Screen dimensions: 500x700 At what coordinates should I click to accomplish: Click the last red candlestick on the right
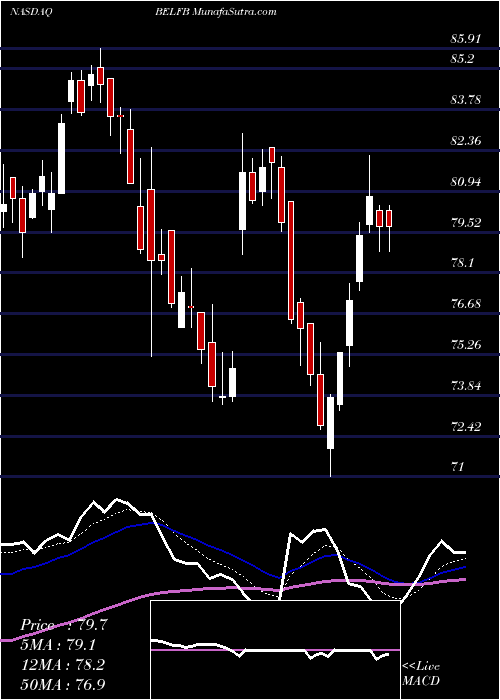(x=389, y=218)
